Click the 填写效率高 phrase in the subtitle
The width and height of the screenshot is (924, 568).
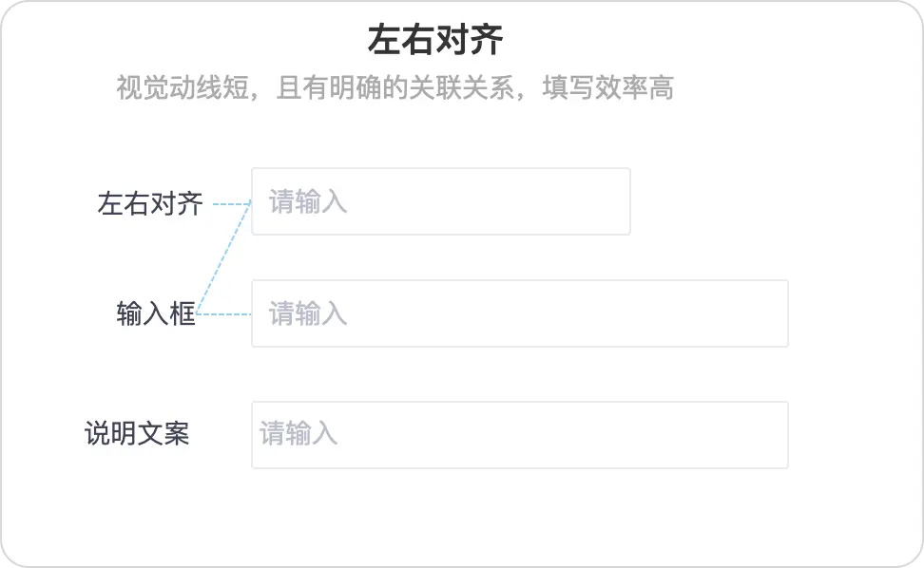[x=608, y=87]
